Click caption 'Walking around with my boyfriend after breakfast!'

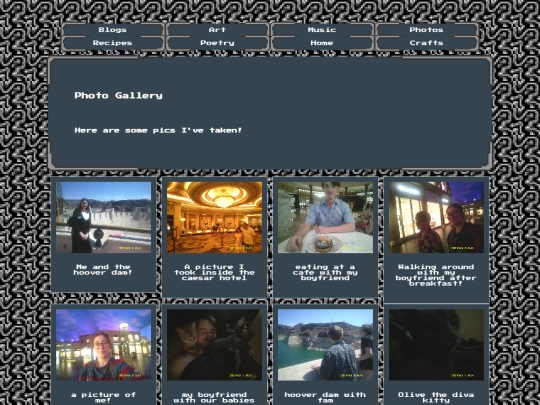click(436, 275)
